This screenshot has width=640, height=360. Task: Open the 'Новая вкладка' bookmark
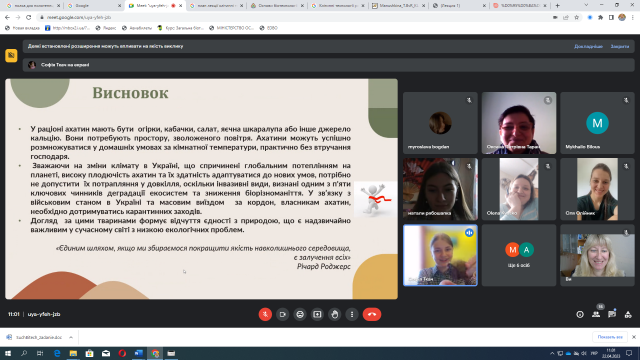point(22,28)
